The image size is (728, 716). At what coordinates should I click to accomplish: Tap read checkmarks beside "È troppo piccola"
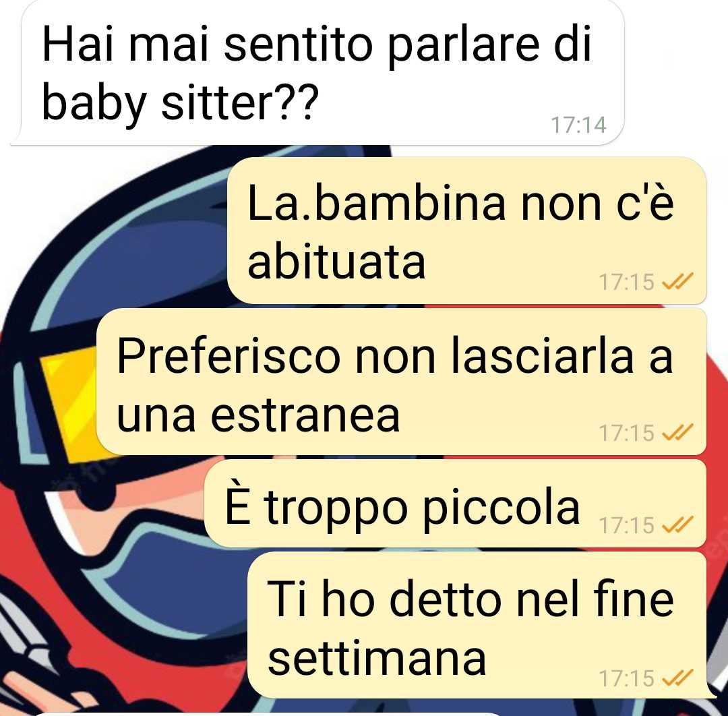[677, 525]
